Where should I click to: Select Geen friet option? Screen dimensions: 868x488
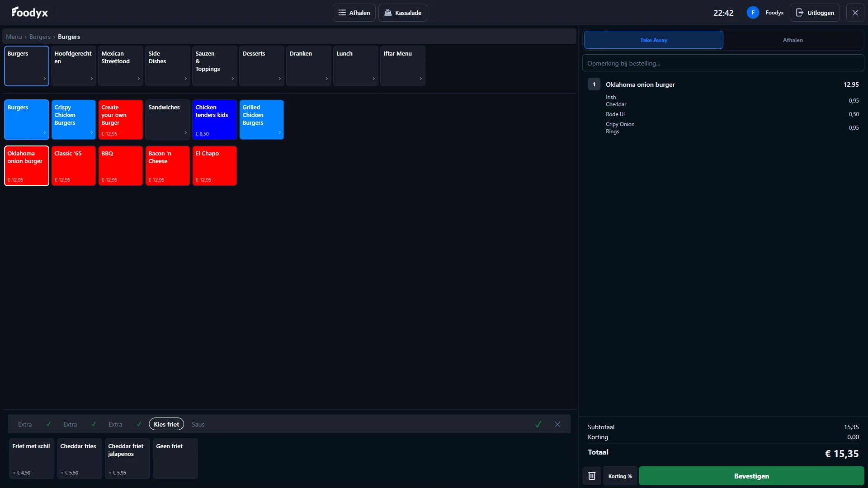(x=175, y=459)
